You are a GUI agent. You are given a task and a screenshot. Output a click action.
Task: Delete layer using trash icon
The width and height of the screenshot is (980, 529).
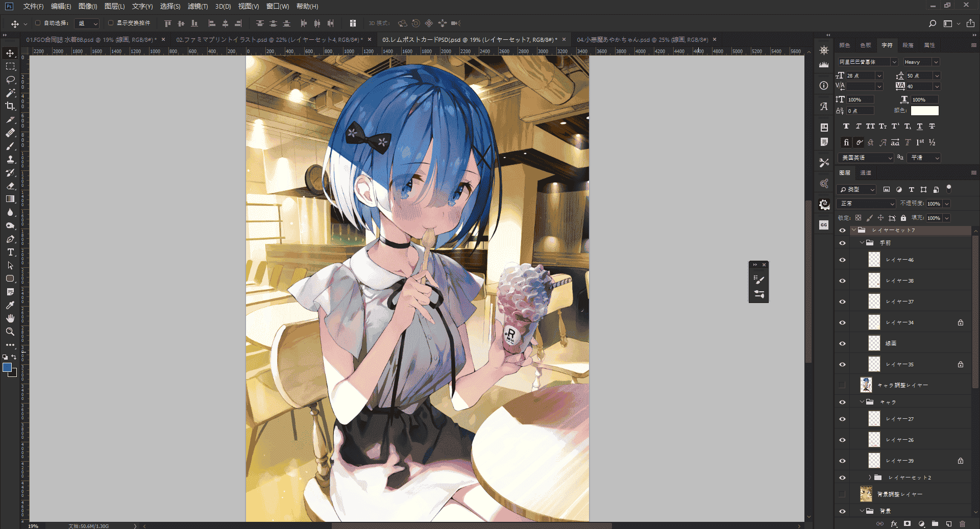[962, 523]
